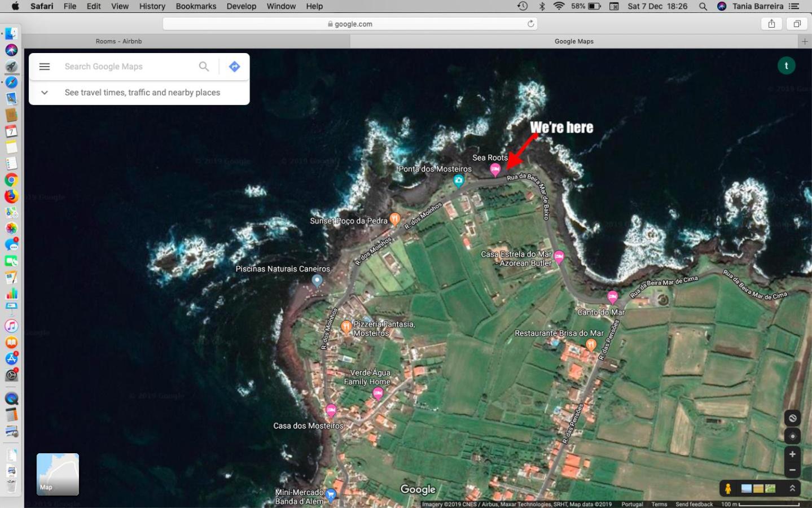Open directions with the blue arrow icon
812x508 pixels.
[x=234, y=67]
